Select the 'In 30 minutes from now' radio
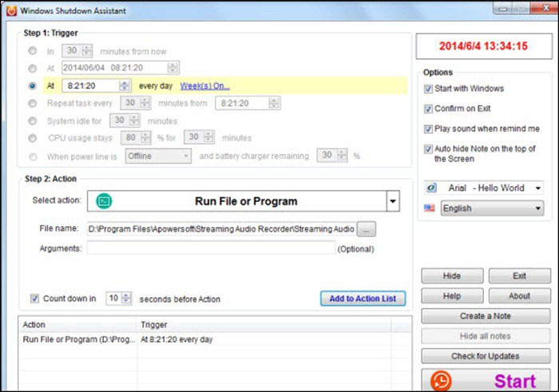 (x=32, y=50)
